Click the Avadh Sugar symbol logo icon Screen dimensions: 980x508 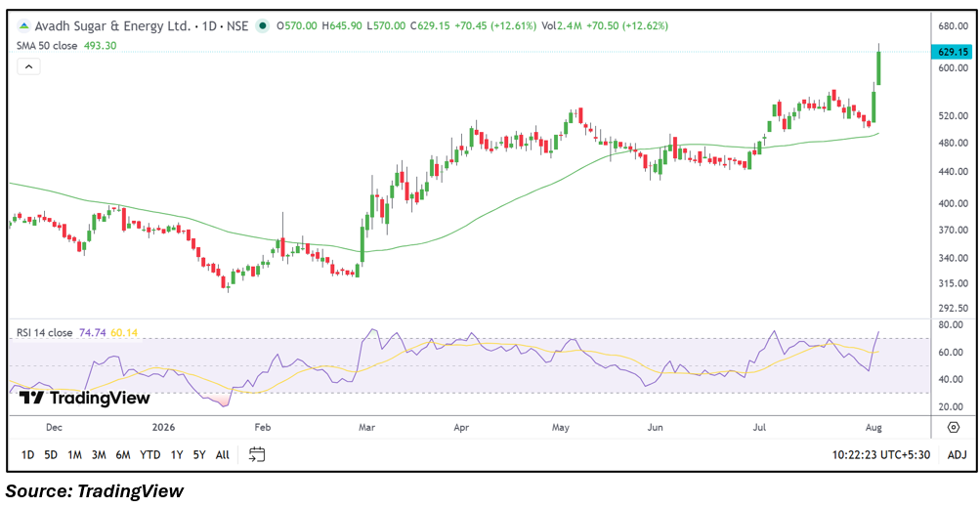(23, 26)
